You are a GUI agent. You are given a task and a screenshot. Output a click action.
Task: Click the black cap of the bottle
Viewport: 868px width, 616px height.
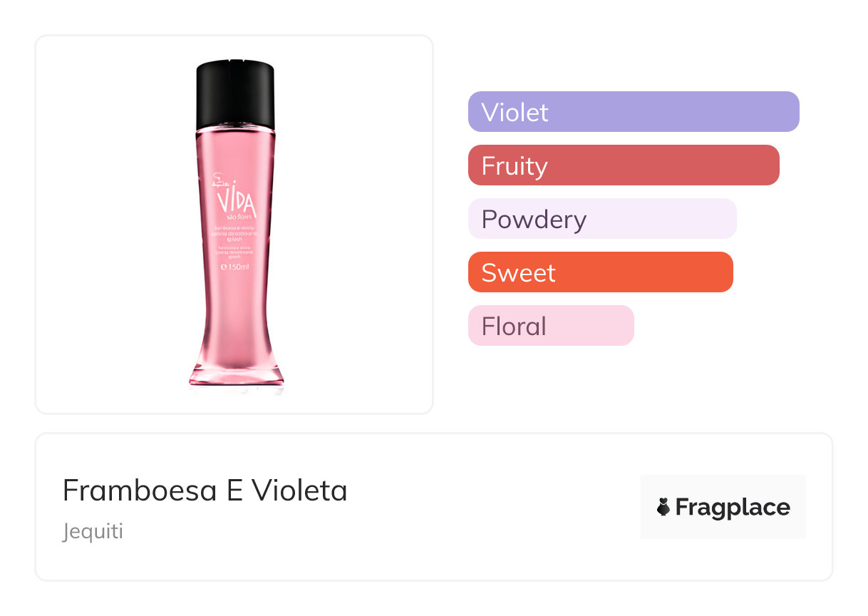click(235, 91)
